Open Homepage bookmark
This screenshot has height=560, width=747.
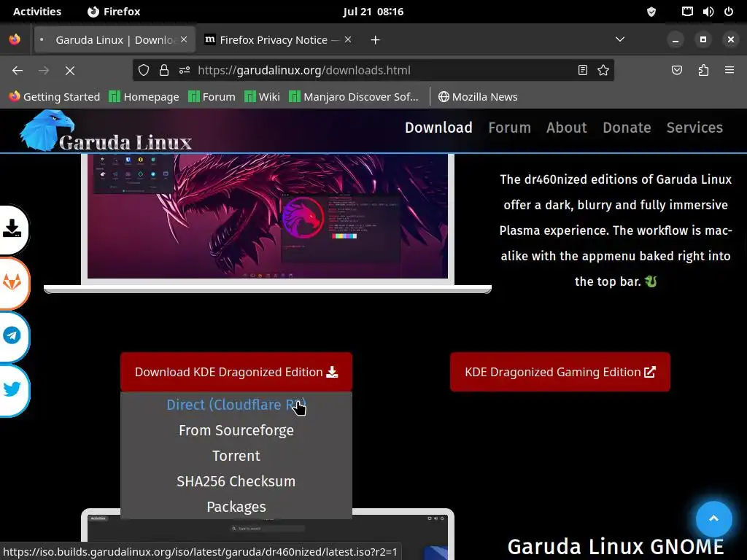(x=144, y=97)
